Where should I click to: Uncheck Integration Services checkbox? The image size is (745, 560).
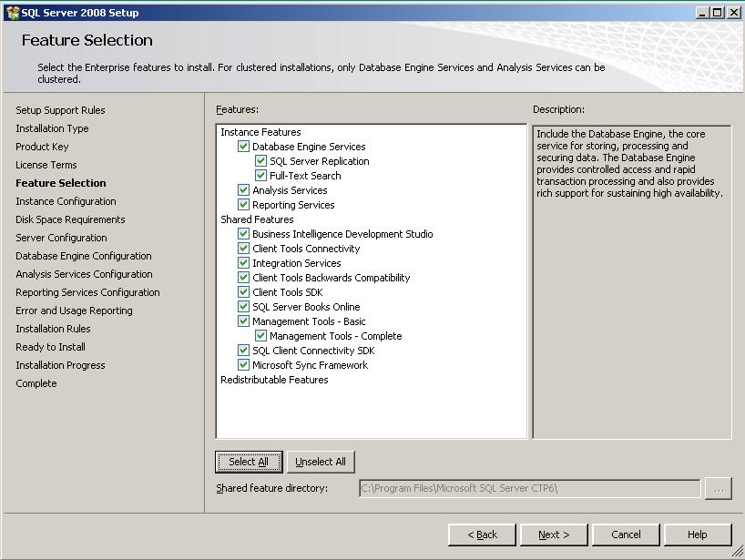click(x=243, y=263)
